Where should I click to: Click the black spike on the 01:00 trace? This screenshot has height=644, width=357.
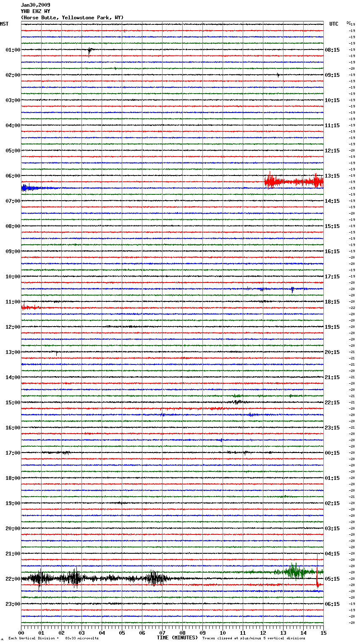coord(89,51)
